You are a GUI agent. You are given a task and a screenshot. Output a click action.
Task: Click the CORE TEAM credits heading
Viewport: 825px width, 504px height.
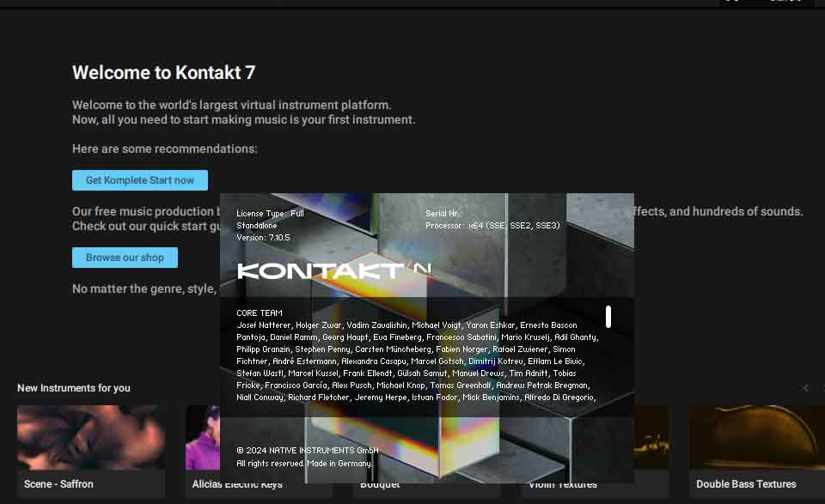click(260, 313)
